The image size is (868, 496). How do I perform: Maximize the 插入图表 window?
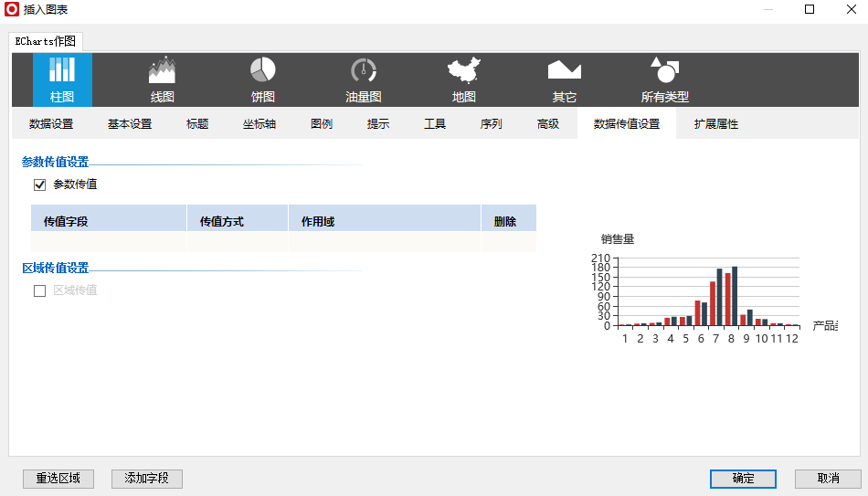(x=810, y=9)
